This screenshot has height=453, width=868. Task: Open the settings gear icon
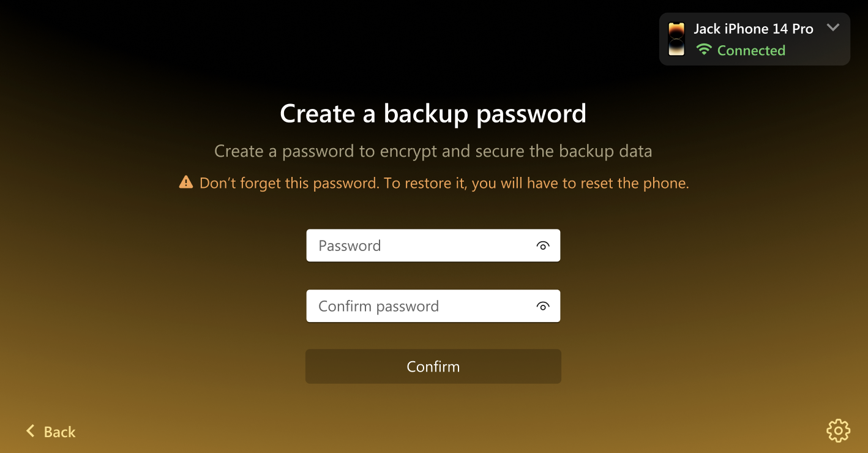(x=838, y=431)
